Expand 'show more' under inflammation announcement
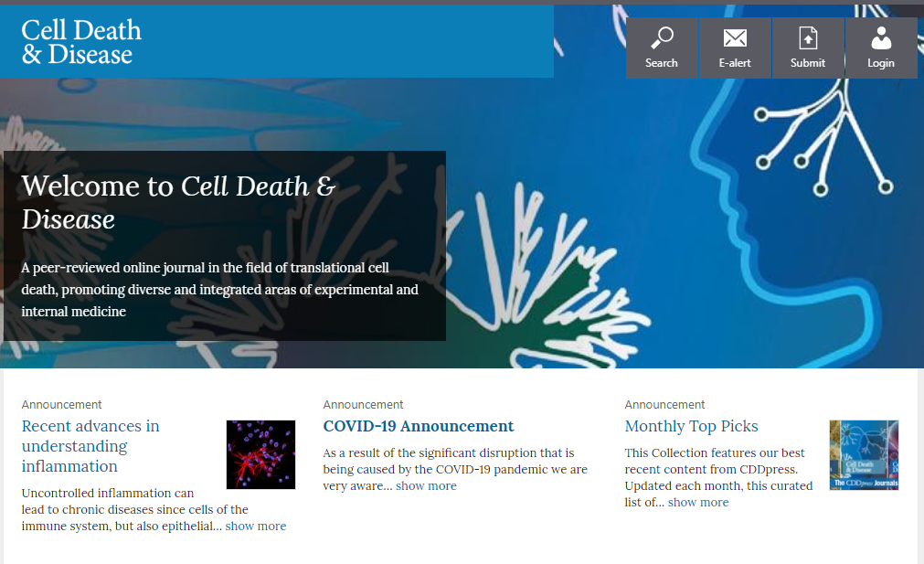The image size is (924, 564). 256,526
